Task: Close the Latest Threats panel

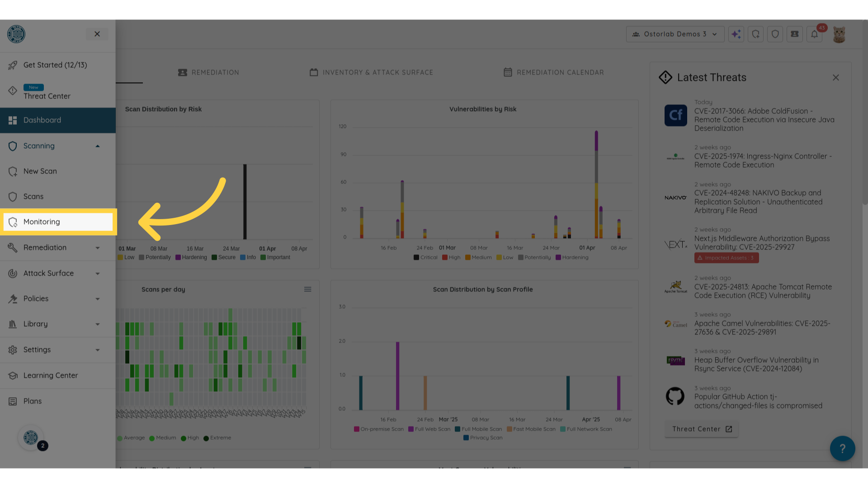Action: [835, 78]
